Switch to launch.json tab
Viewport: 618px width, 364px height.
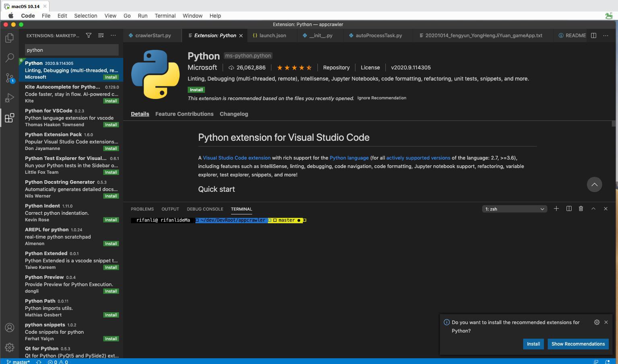point(272,35)
